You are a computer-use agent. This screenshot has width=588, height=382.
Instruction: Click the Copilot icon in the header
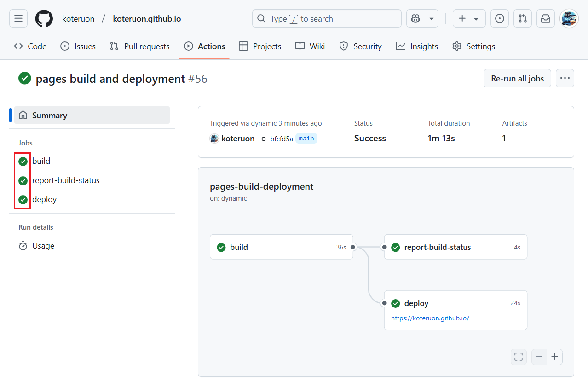tap(415, 18)
